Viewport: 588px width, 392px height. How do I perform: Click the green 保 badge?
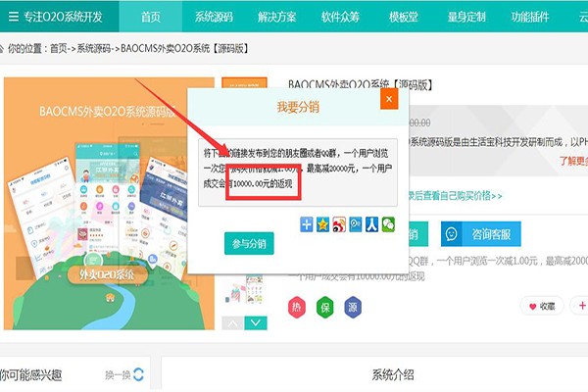pyautogui.click(x=324, y=307)
